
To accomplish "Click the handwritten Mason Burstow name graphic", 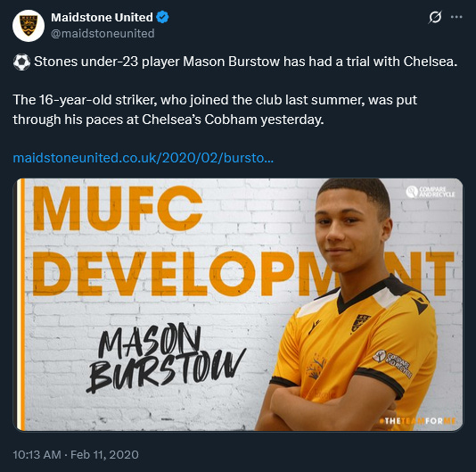I will 166,358.
